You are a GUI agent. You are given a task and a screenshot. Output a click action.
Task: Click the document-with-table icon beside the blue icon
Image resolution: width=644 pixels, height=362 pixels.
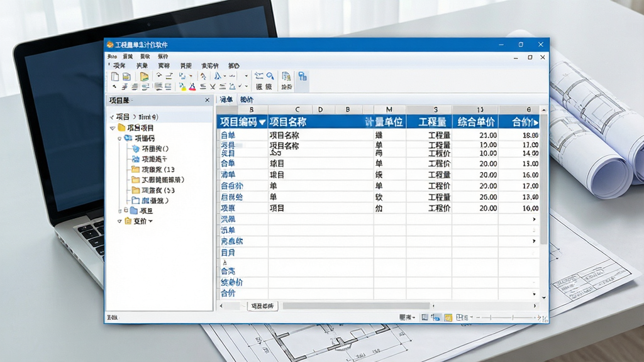(x=286, y=76)
